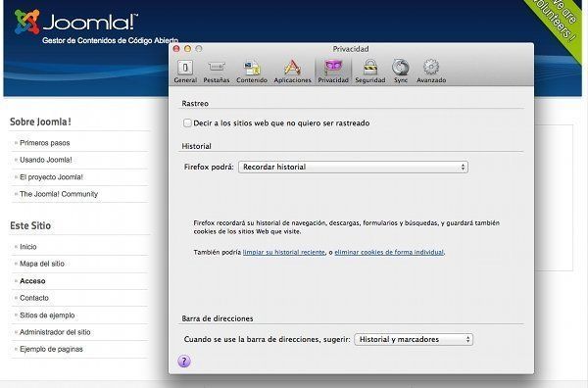Open the Seguridad padlock pane

(x=370, y=71)
